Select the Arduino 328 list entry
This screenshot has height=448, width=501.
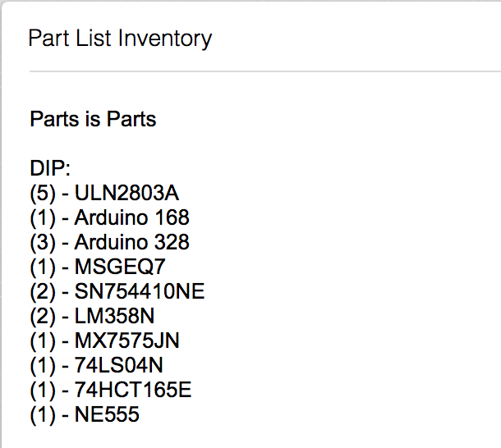[109, 242]
